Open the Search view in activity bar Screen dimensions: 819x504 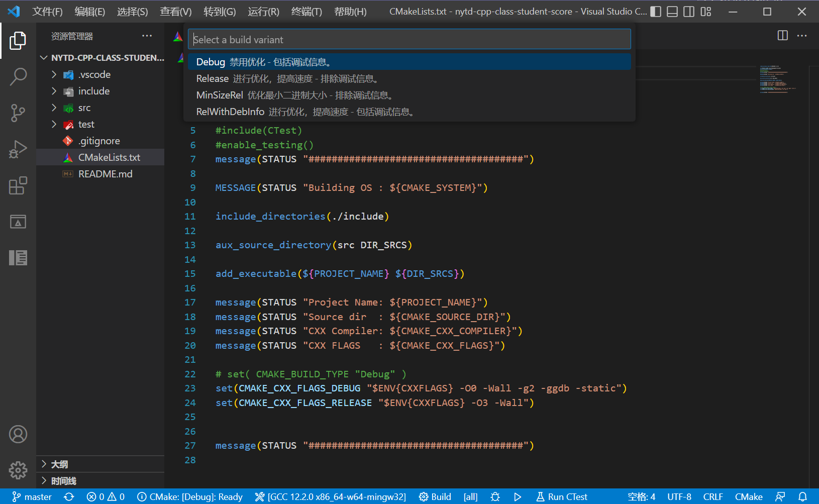pyautogui.click(x=18, y=77)
